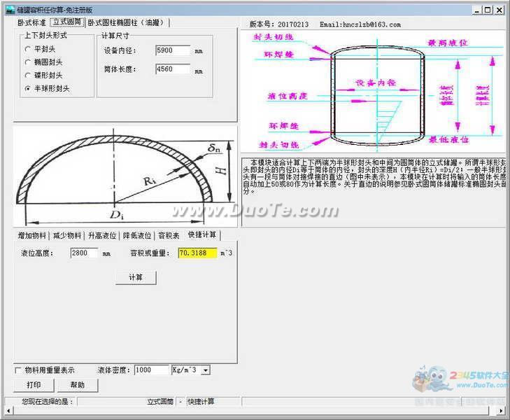
Task: Switch to the 增加物料 tab
Action: point(31,235)
